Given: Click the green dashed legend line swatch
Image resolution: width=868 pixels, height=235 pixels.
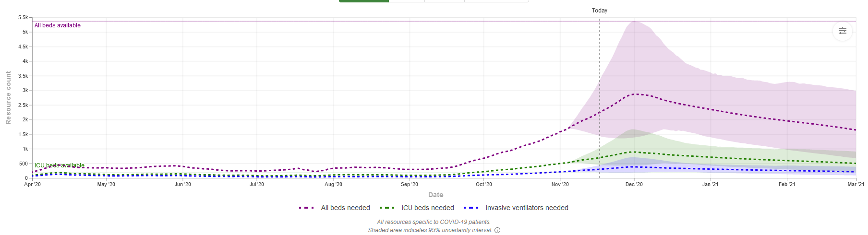Looking at the screenshot, I should tap(387, 208).
